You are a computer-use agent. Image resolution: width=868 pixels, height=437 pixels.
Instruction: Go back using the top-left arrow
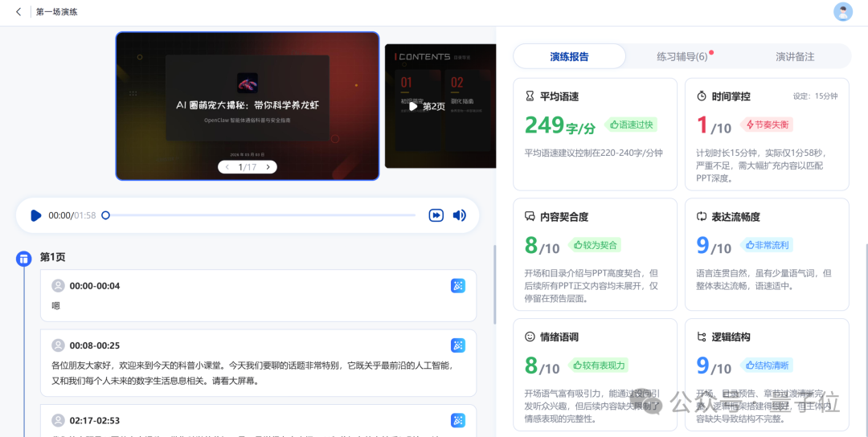coord(18,11)
